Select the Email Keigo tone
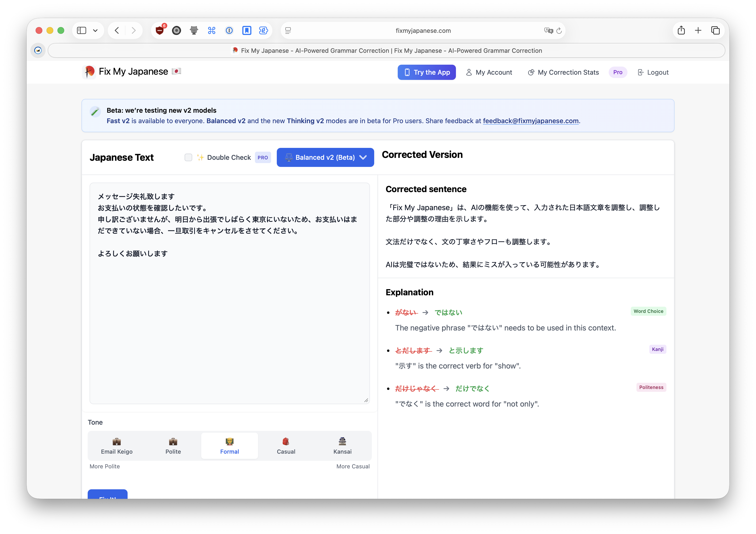 click(x=117, y=446)
